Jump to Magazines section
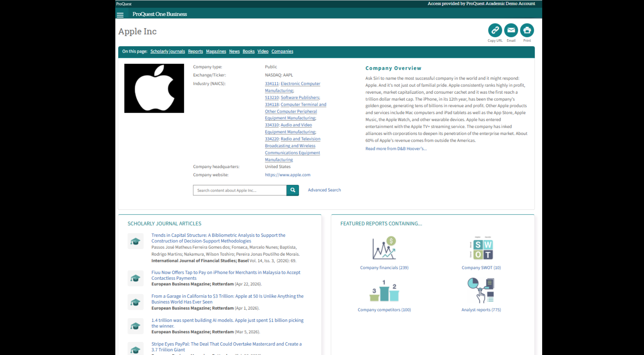The height and width of the screenshot is (355, 644). coord(216,51)
